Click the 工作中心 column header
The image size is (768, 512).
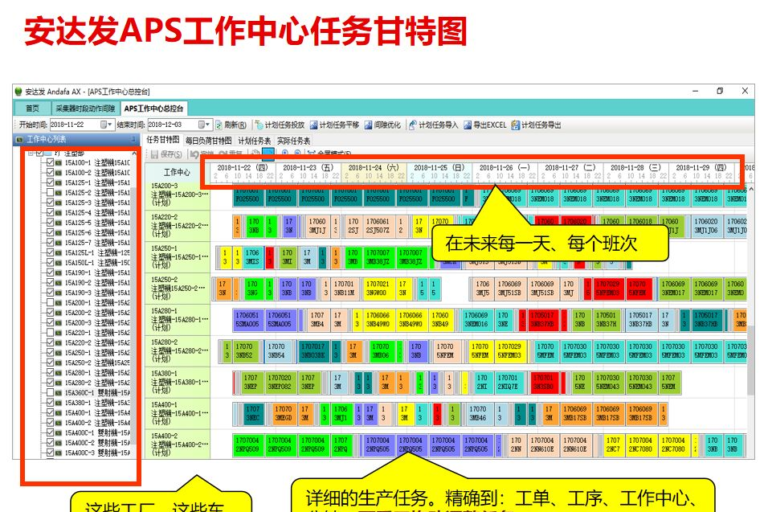coord(177,172)
